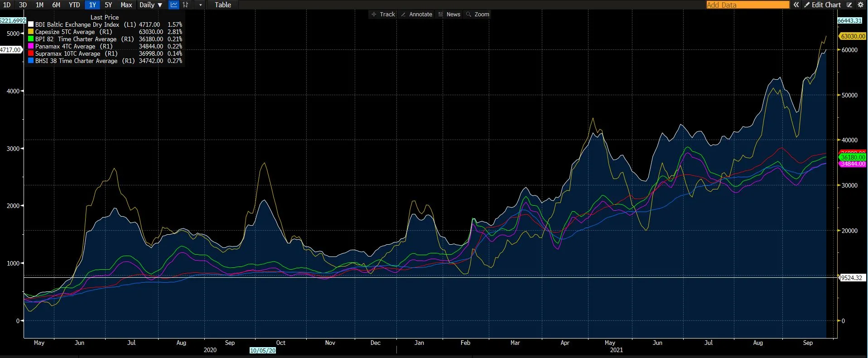Click the 2020 year label
The height and width of the screenshot is (358, 868).
click(x=210, y=350)
